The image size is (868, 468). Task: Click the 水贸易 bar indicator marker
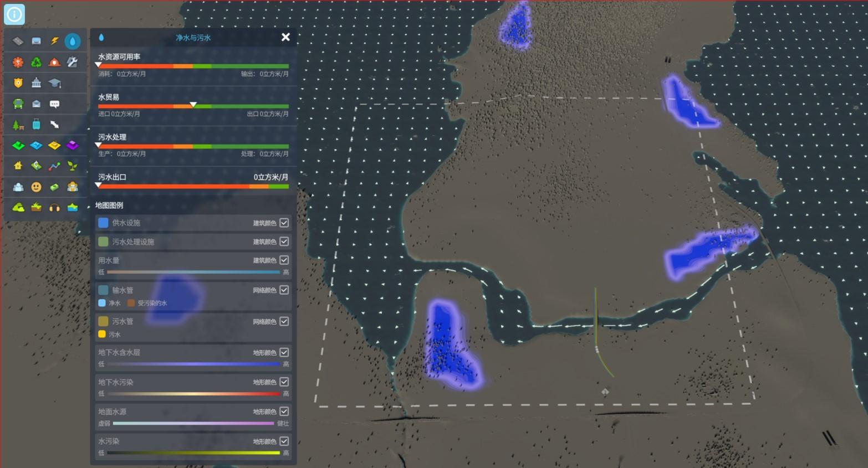pyautogui.click(x=193, y=104)
